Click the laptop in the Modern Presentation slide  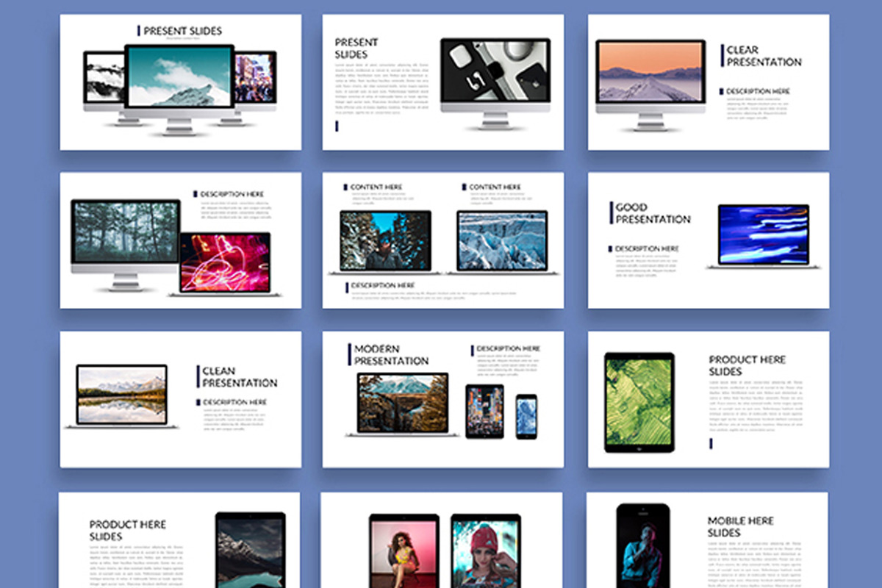coord(402,405)
